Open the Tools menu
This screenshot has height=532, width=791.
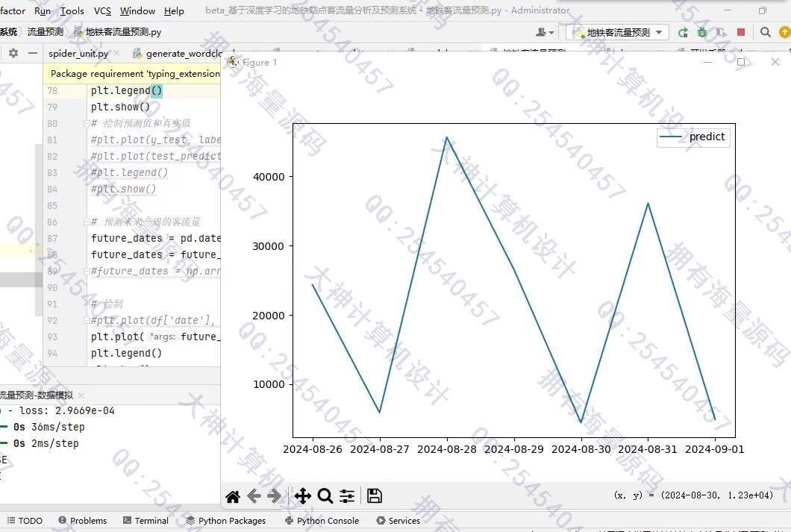click(72, 10)
